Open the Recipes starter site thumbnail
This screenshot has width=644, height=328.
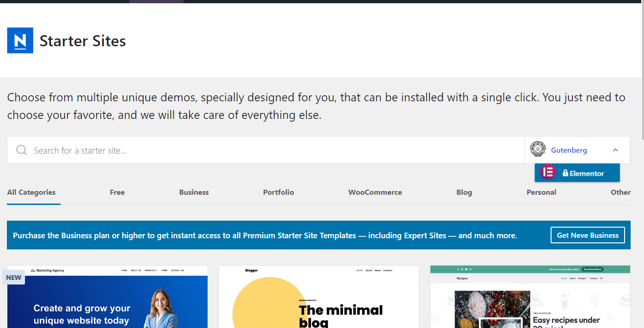click(530, 297)
